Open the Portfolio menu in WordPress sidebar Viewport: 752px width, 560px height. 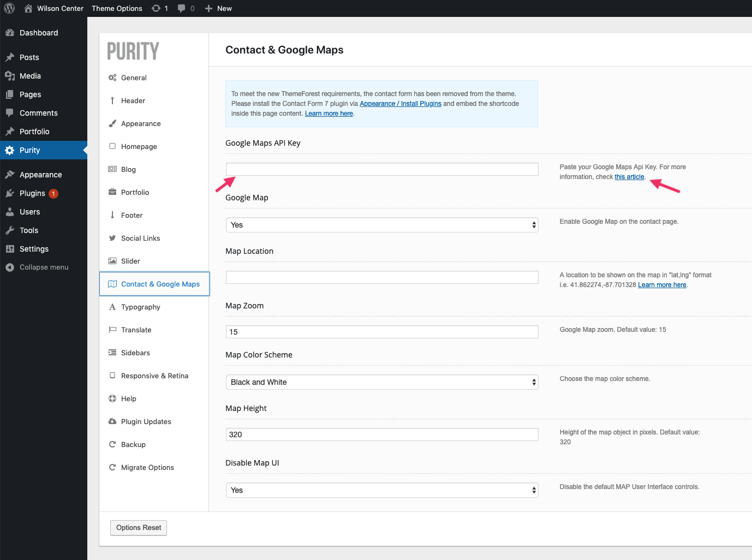pyautogui.click(x=44, y=132)
